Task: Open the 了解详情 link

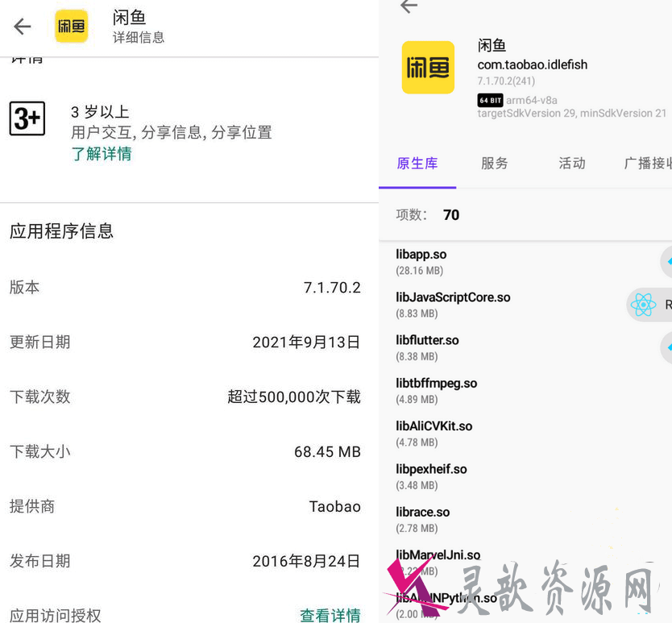Action: 102,153
